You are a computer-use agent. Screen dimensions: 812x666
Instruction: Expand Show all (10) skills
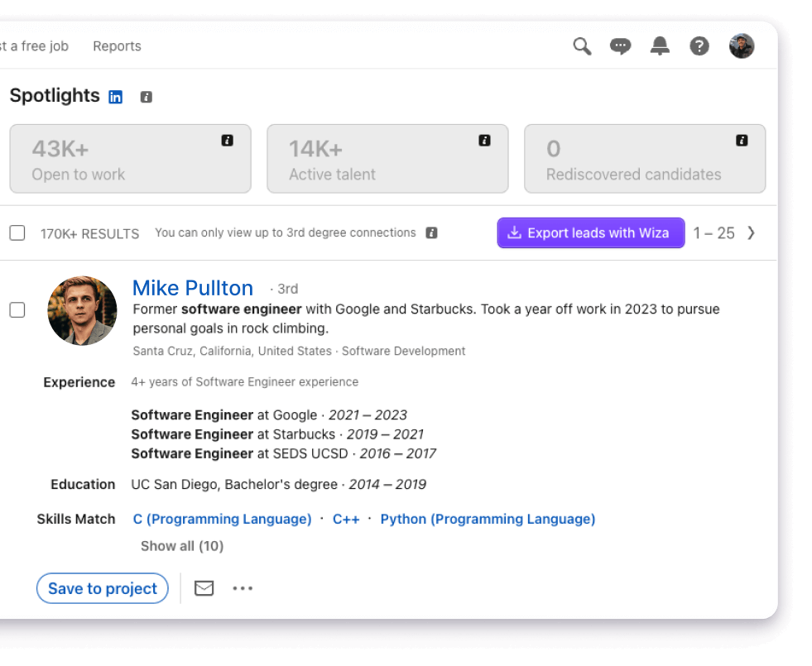[x=182, y=546]
